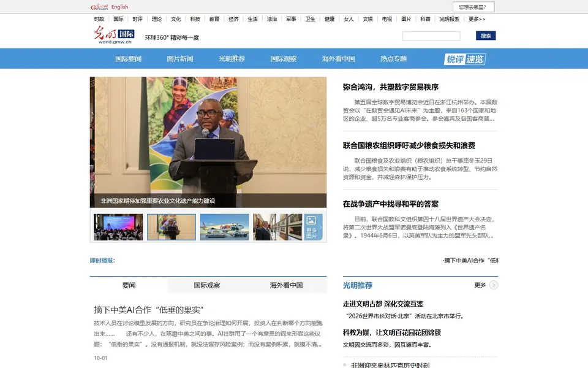Open the 光明推荐 sidebar heading

point(357,285)
